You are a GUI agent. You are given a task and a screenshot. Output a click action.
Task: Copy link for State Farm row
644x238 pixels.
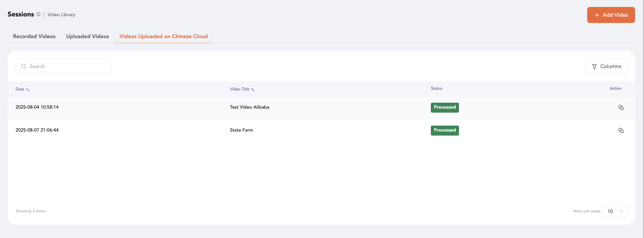click(x=621, y=131)
